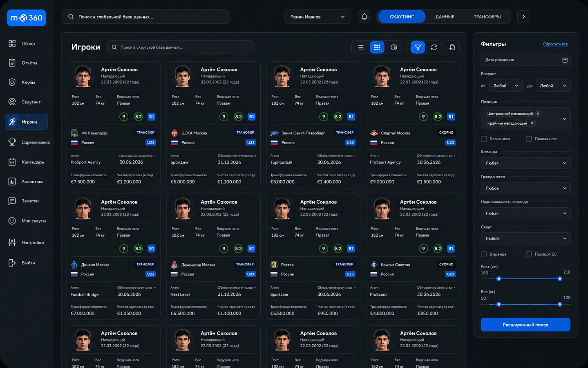Focus the scouting database search field
Screen dimensions: 588x368
(181, 47)
